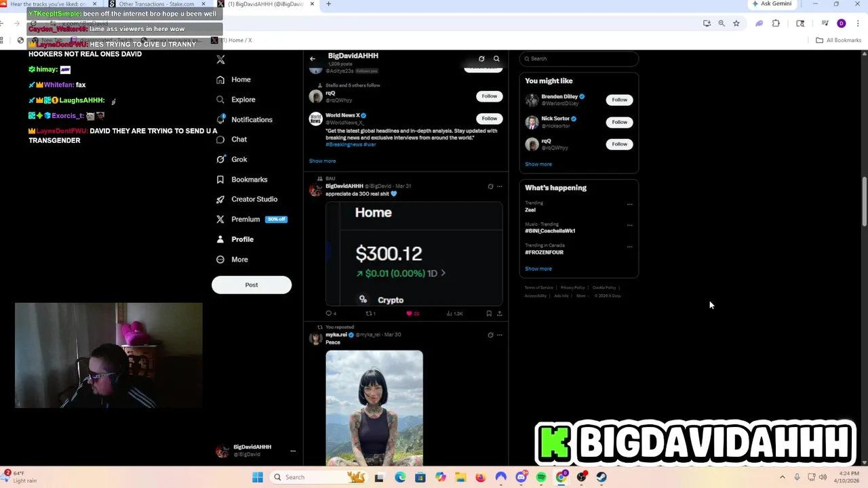Click Show more under the follow suggestions
The width and height of the screenshot is (868, 488).
[322, 161]
